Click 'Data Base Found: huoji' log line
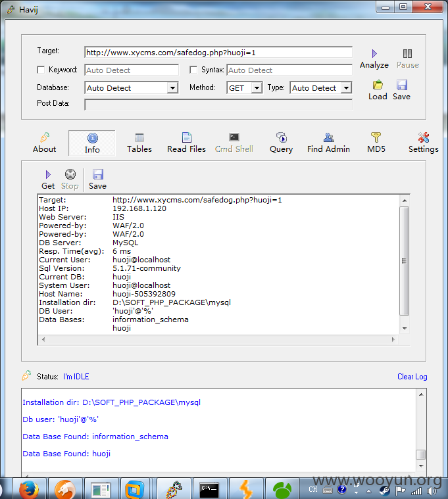 click(x=66, y=454)
